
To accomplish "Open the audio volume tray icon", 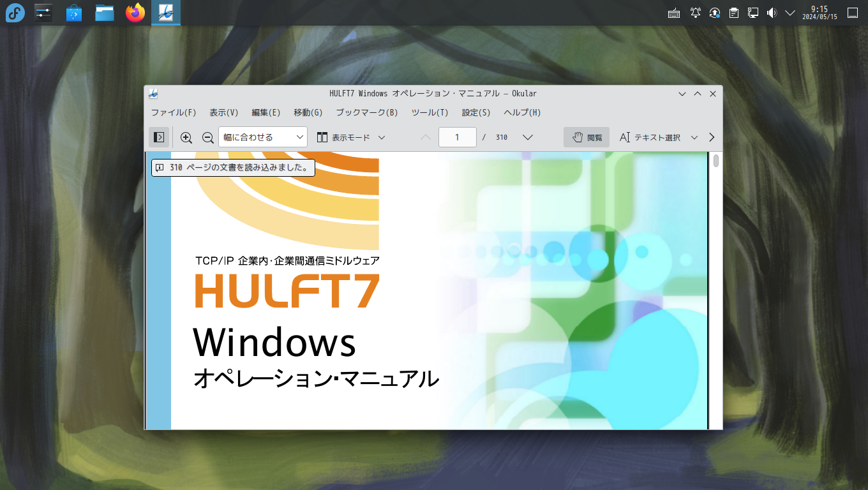I will coord(772,13).
